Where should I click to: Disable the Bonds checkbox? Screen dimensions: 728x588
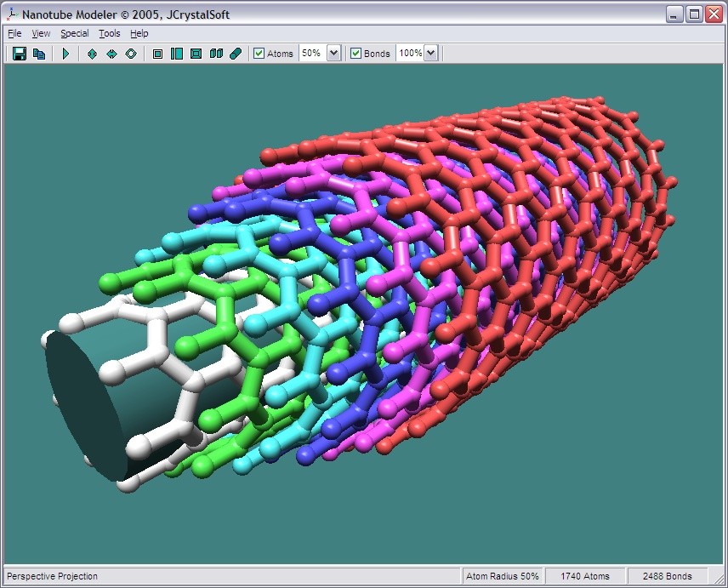[x=355, y=53]
